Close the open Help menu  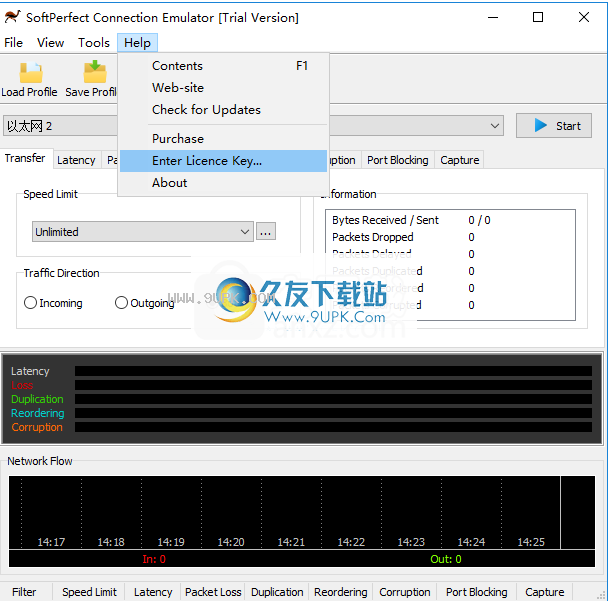[x=137, y=43]
